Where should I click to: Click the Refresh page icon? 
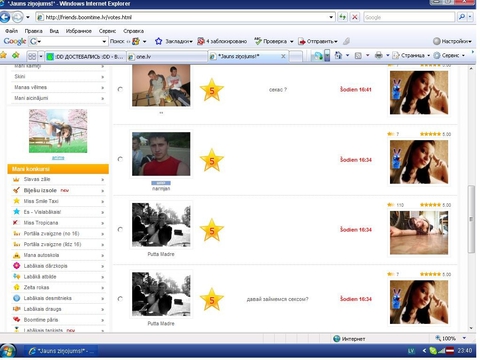coord(342,17)
